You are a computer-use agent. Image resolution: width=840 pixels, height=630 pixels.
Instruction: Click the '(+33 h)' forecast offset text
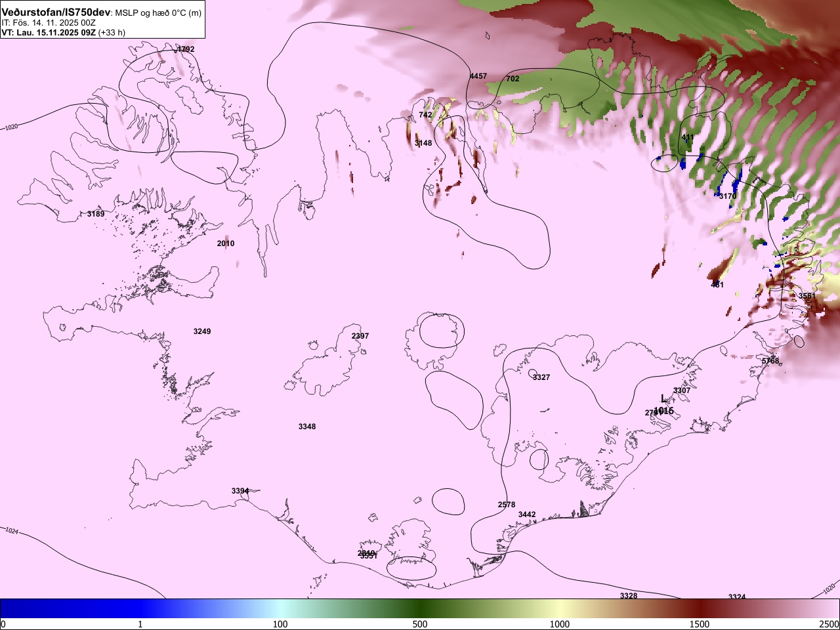coord(112,32)
